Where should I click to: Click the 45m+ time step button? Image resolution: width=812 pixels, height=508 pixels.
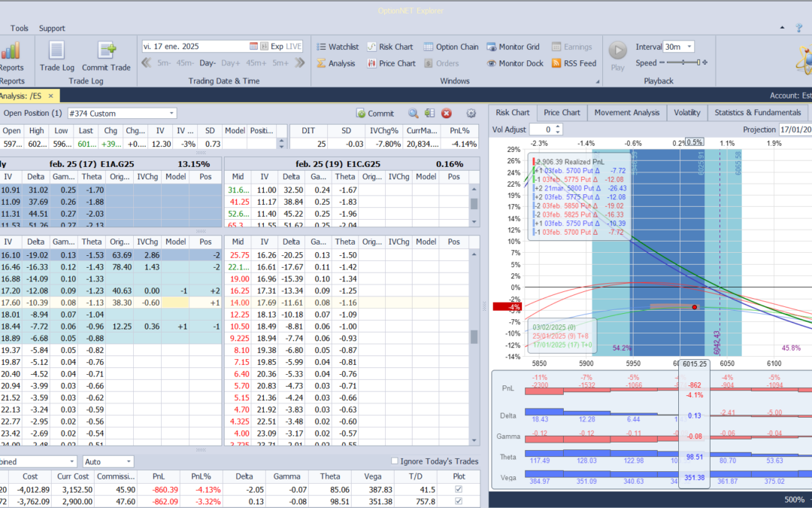click(x=256, y=62)
